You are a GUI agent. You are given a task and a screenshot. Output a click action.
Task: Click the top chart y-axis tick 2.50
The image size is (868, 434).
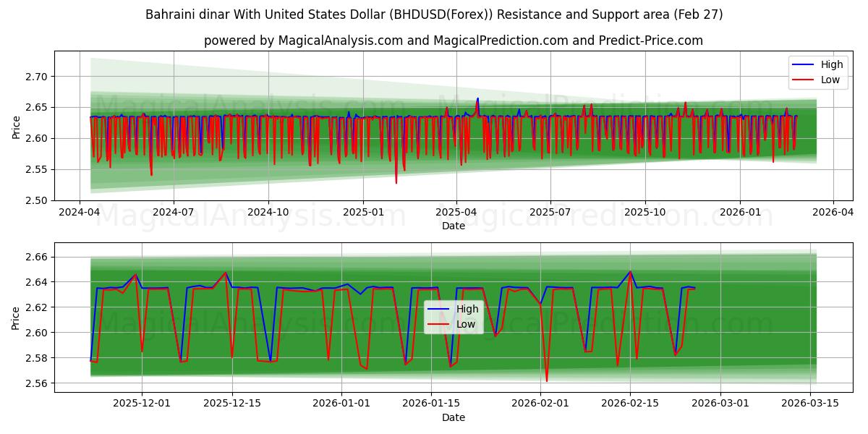37,200
